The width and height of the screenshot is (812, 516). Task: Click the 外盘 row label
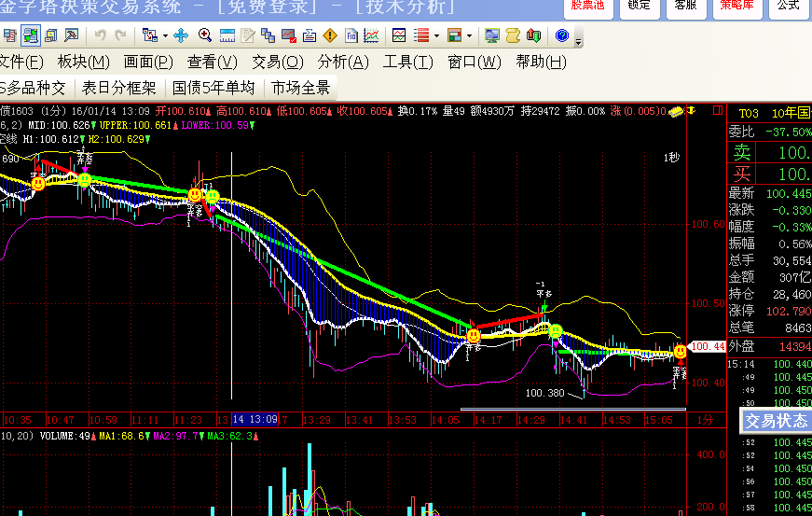pyautogui.click(x=741, y=346)
